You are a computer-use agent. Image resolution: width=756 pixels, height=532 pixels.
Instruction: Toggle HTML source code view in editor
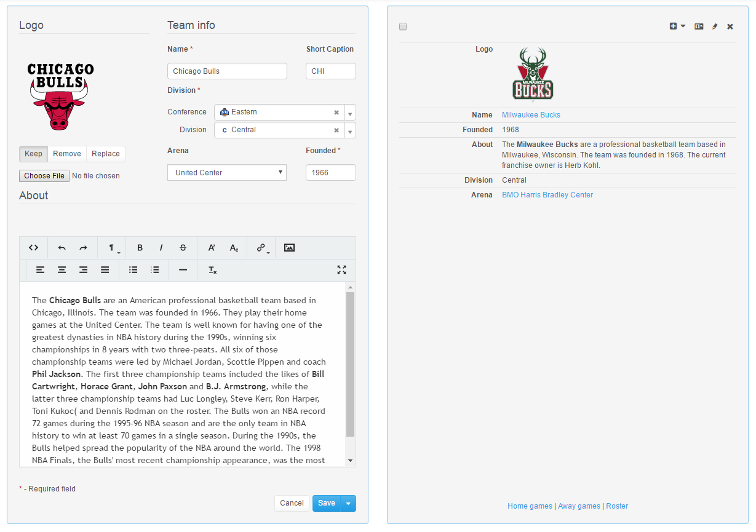(34, 248)
